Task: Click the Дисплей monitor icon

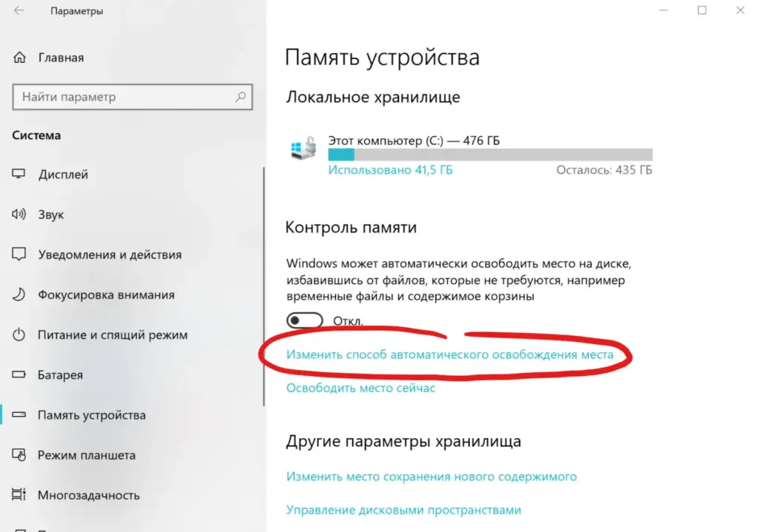Action: pyautogui.click(x=19, y=174)
